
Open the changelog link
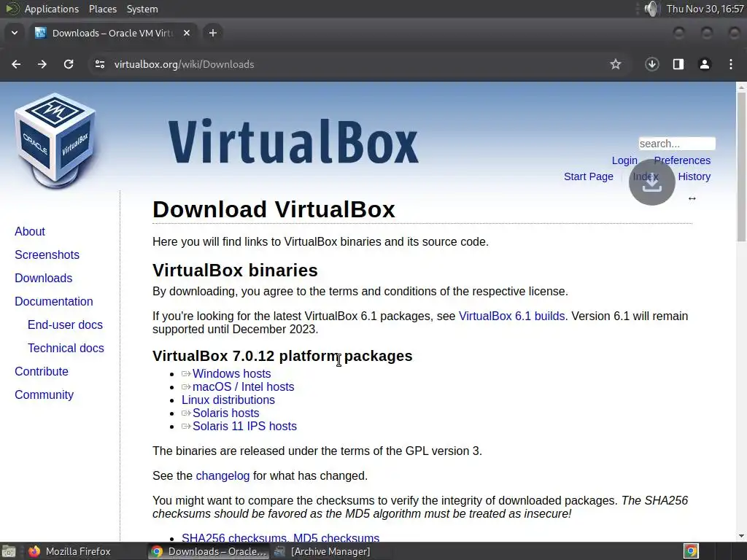coord(222,475)
